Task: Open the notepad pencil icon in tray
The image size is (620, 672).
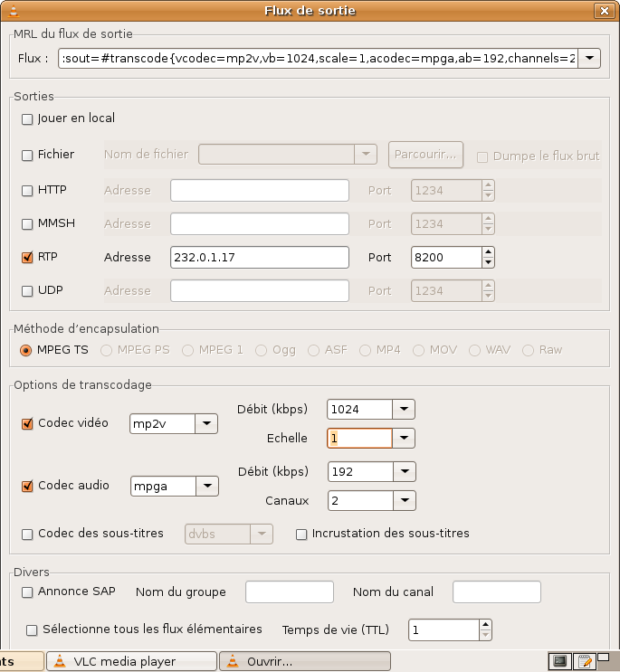Action: (x=585, y=660)
